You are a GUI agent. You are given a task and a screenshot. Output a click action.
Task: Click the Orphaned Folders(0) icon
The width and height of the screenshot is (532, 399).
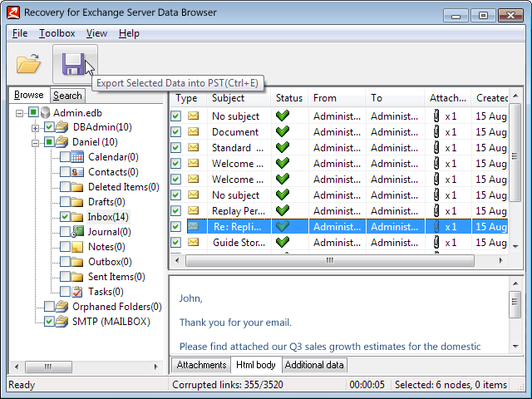[x=62, y=307]
